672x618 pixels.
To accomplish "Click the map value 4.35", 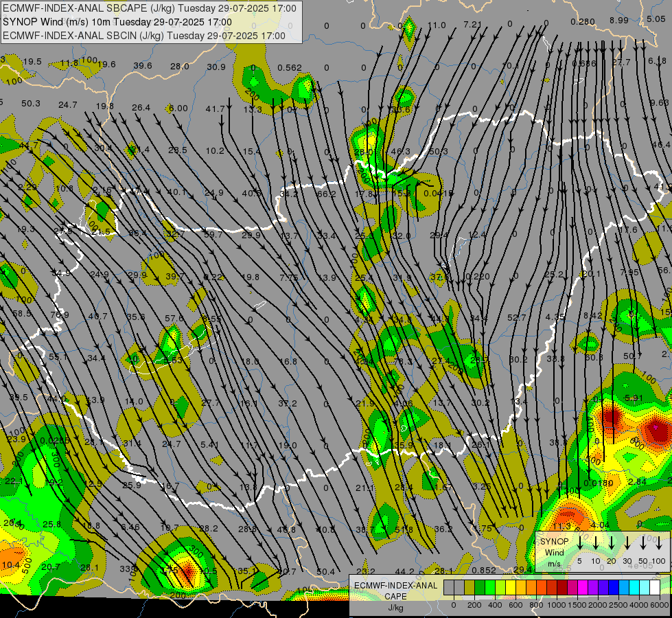I will pyautogui.click(x=555, y=317).
